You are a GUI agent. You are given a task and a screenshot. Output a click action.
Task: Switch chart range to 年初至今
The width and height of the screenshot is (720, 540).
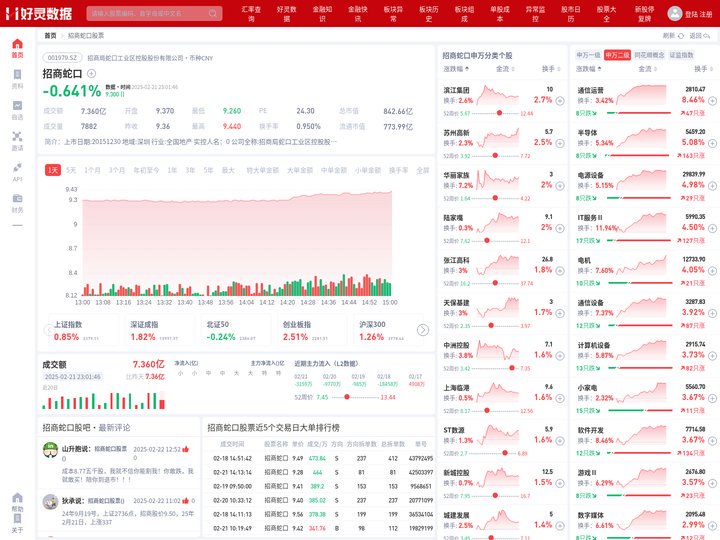pyautogui.click(x=146, y=170)
